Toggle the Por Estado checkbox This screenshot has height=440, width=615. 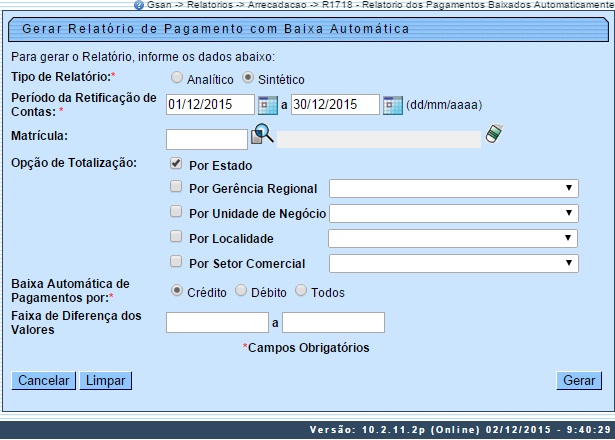tap(176, 163)
